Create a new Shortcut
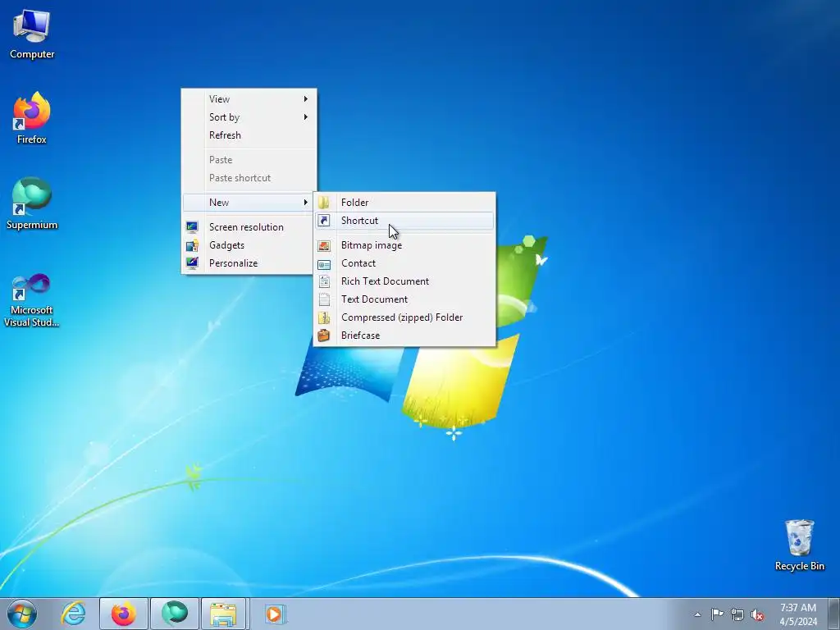840x630 pixels. [x=404, y=221]
